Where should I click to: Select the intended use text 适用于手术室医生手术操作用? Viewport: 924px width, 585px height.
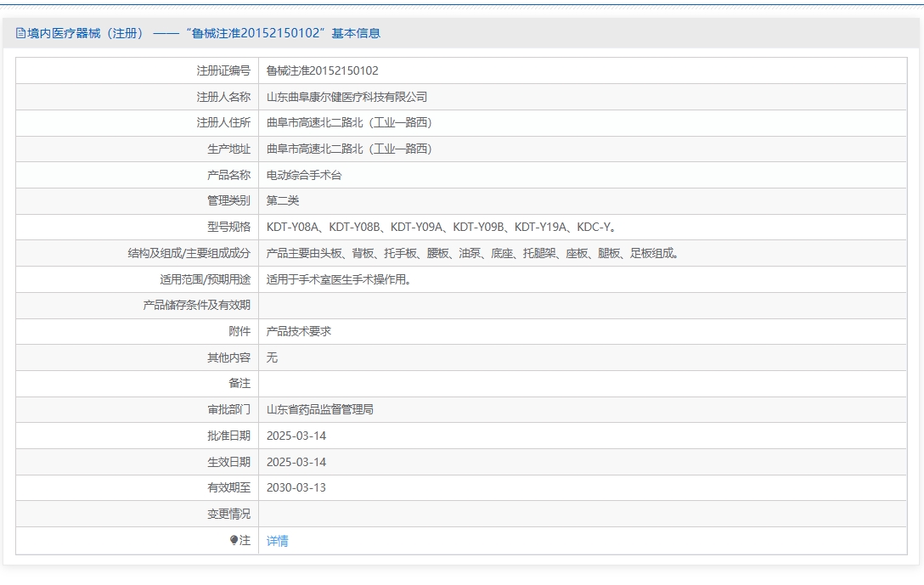click(339, 279)
